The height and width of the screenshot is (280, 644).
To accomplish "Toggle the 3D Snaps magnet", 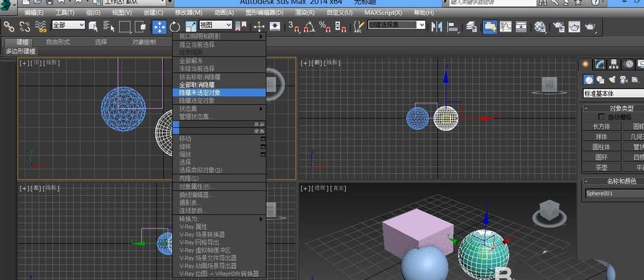I will (294, 26).
